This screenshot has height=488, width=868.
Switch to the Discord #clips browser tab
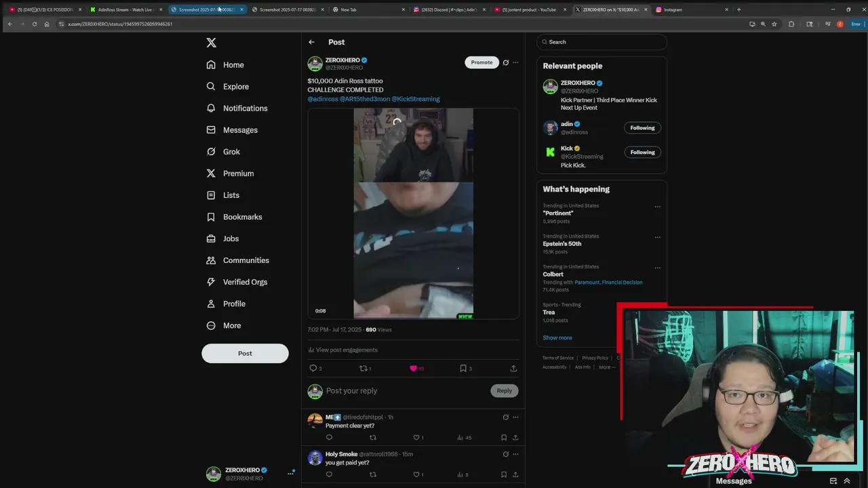pyautogui.click(x=448, y=9)
